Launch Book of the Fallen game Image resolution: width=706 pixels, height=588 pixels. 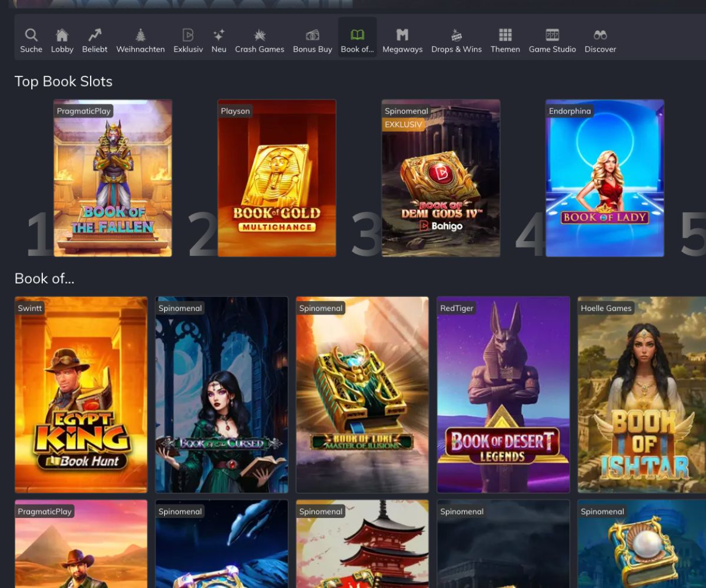tap(113, 178)
